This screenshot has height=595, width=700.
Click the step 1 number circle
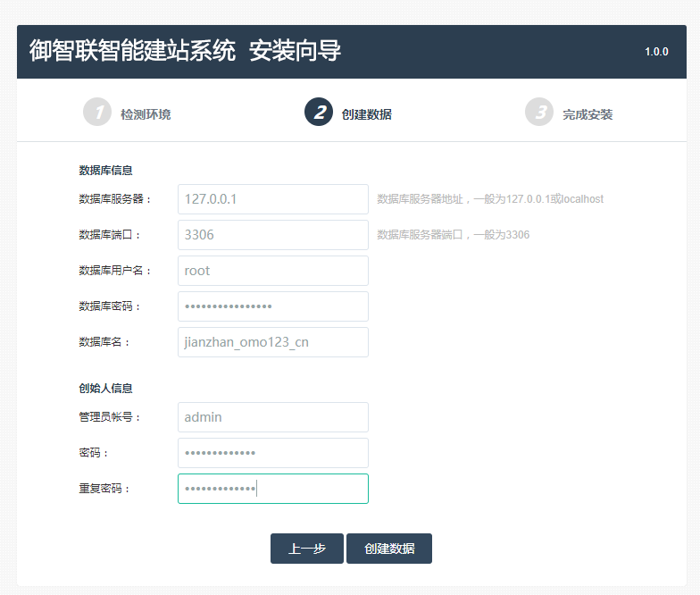(97, 112)
